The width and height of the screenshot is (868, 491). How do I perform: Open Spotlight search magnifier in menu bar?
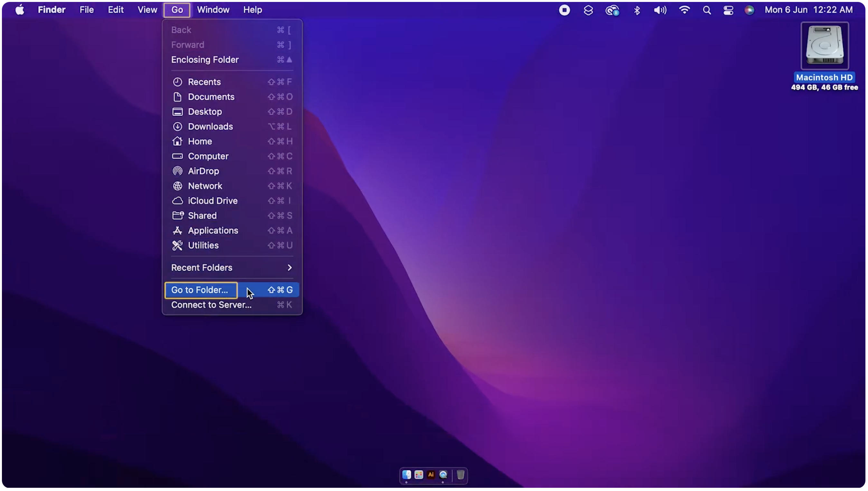point(707,10)
